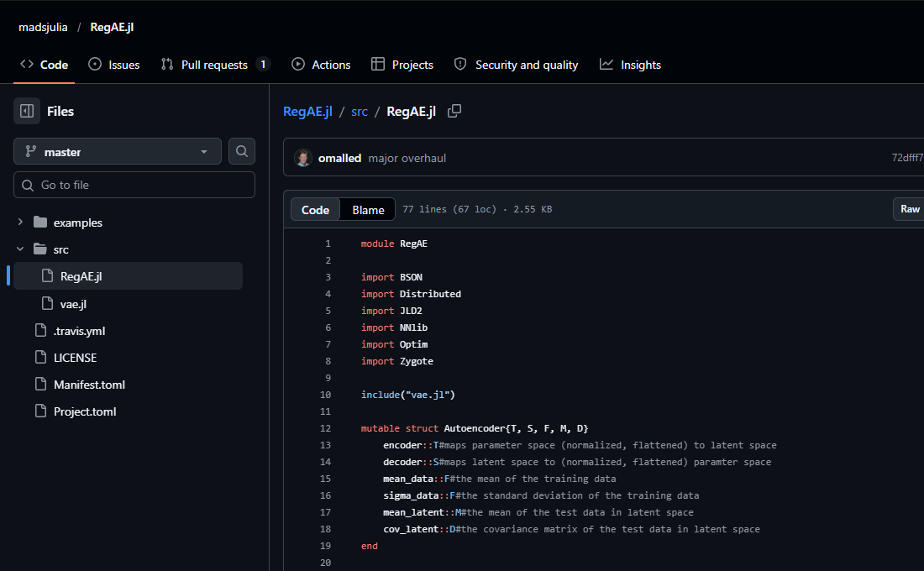Click the file icon beside Manifest.toml
924x571 pixels.
40,385
